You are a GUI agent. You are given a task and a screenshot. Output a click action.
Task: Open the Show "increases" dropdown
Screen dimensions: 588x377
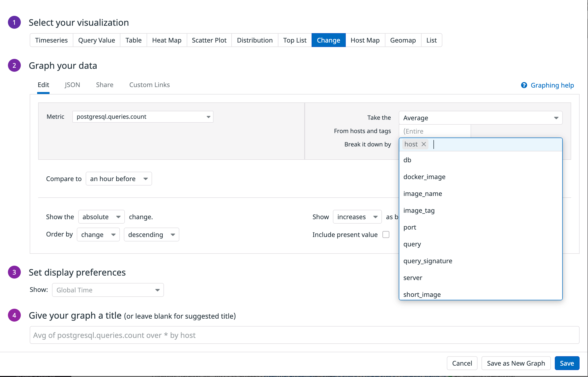pyautogui.click(x=357, y=217)
